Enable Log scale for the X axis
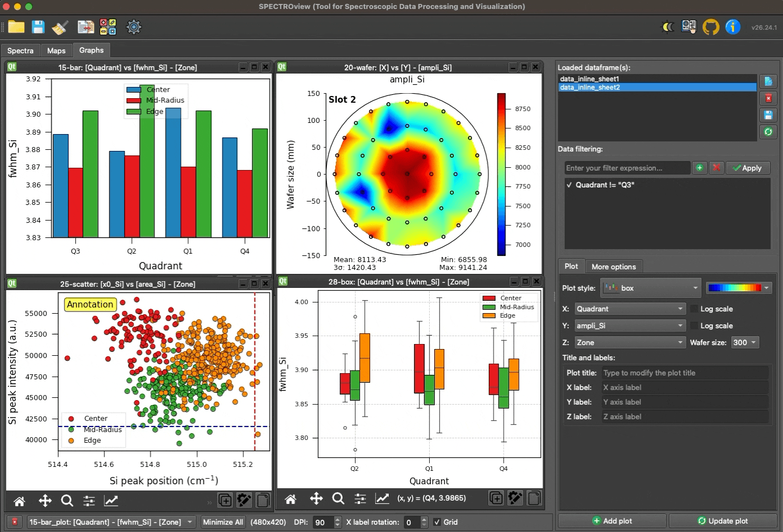The image size is (783, 532). [694, 309]
